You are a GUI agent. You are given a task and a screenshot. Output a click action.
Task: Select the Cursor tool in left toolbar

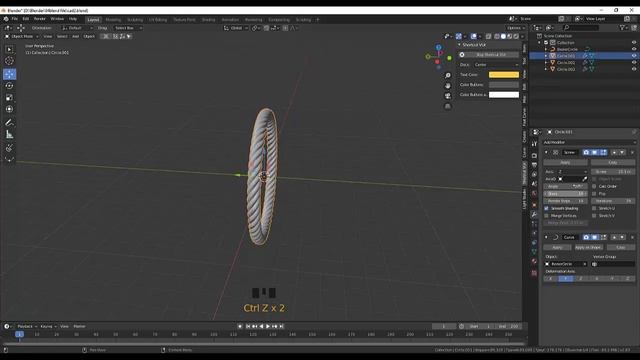[x=9, y=61]
